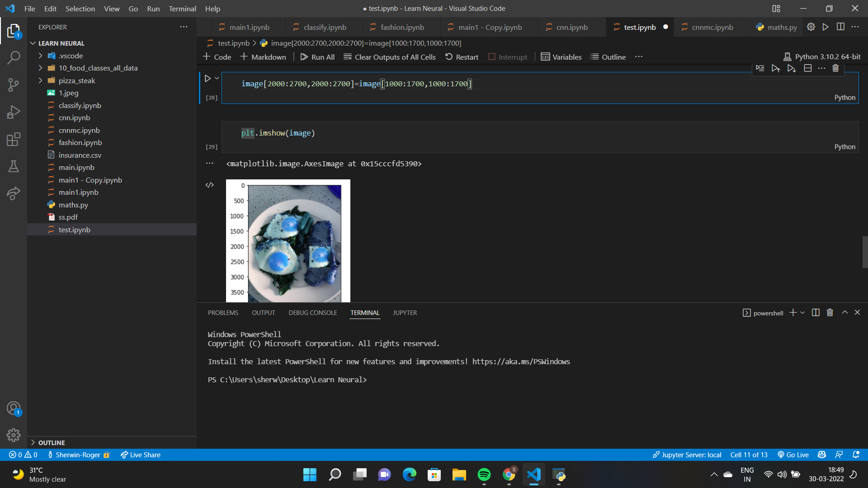The width and height of the screenshot is (868, 488).
Task: Open the Variables viewer
Action: [x=561, y=57]
